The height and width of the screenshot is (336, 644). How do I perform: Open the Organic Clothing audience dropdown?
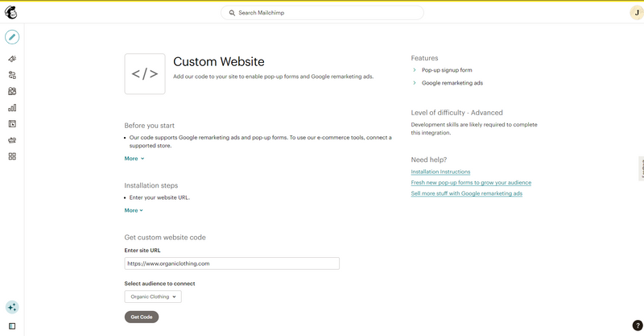[153, 297]
